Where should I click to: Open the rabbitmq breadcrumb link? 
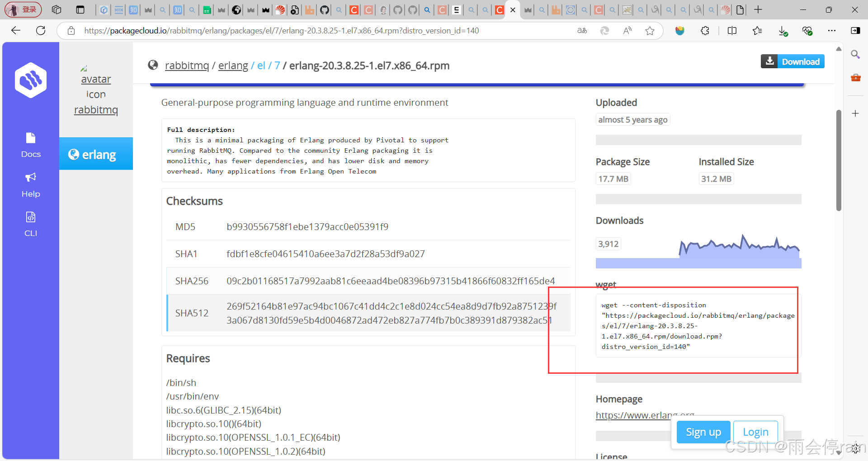(187, 66)
